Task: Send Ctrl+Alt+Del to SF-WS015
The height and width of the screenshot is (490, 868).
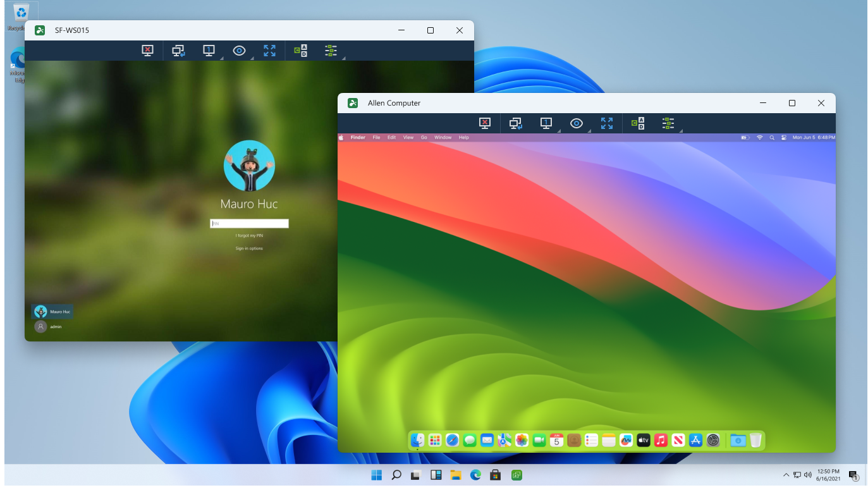Action: [147, 51]
